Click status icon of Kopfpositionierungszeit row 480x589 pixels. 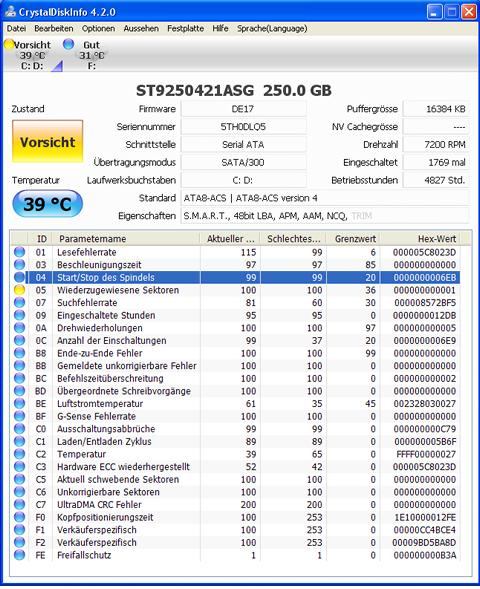(x=20, y=517)
